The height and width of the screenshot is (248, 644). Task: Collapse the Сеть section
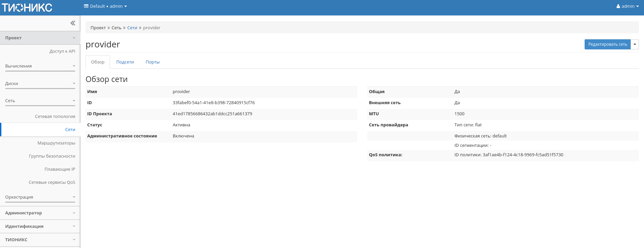(40, 101)
